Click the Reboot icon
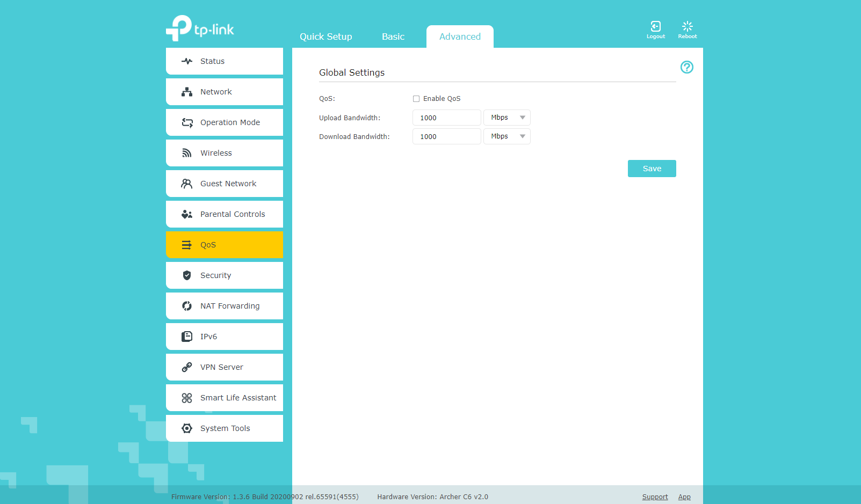861x504 pixels. coord(687,27)
